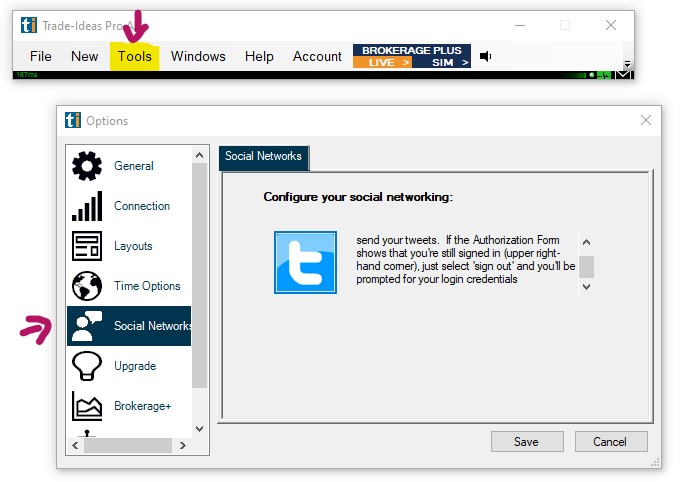Click the sidebar horizontal scroll right arrow
This screenshot has height=482, width=685.
pyautogui.click(x=184, y=445)
